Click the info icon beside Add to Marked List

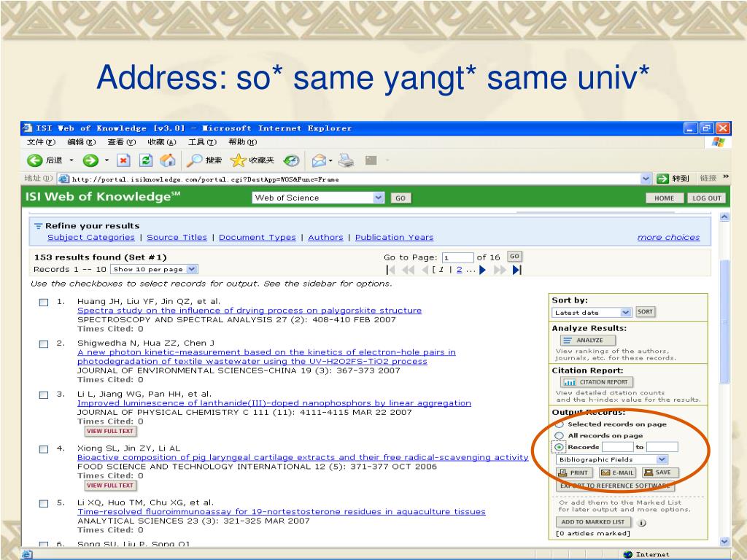click(x=642, y=522)
